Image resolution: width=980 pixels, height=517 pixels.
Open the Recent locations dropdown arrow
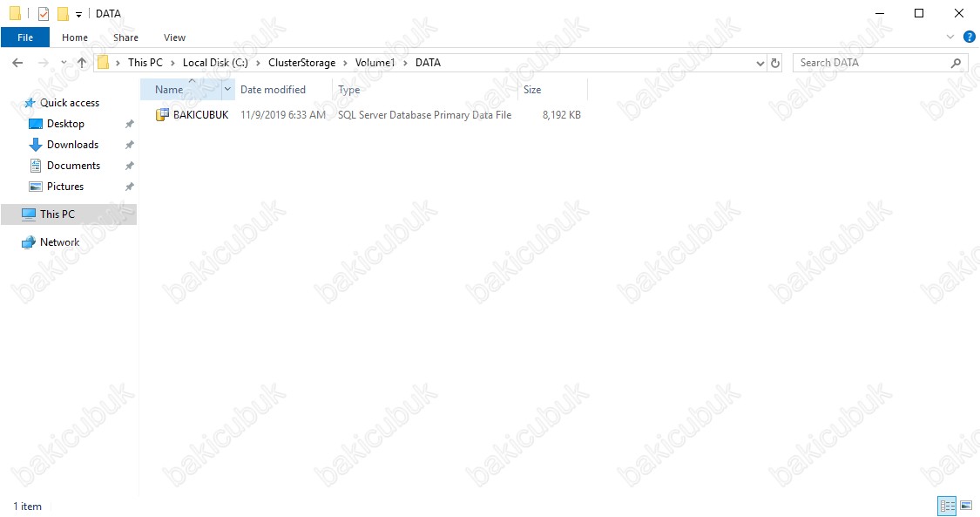[x=64, y=63]
